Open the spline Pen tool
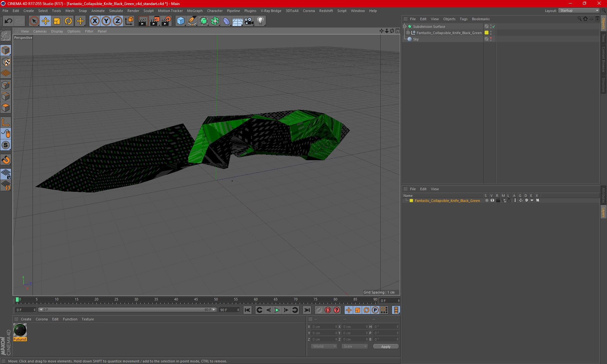 192,21
